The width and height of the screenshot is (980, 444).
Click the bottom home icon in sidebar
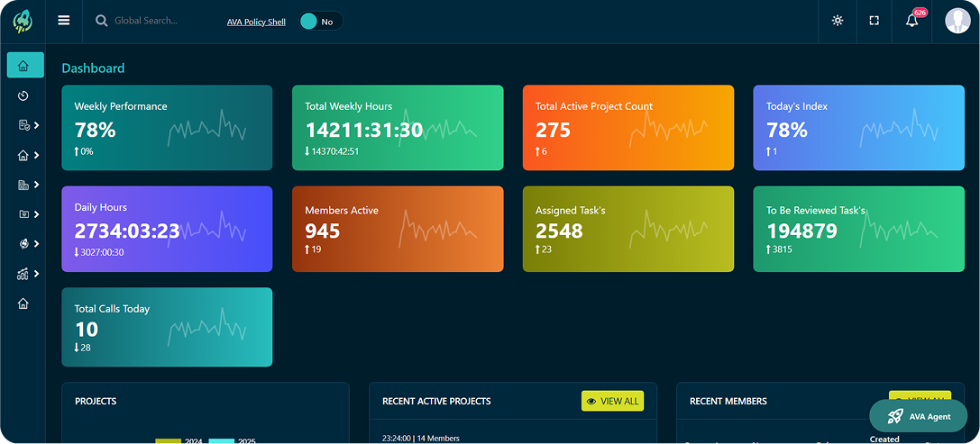click(x=23, y=304)
